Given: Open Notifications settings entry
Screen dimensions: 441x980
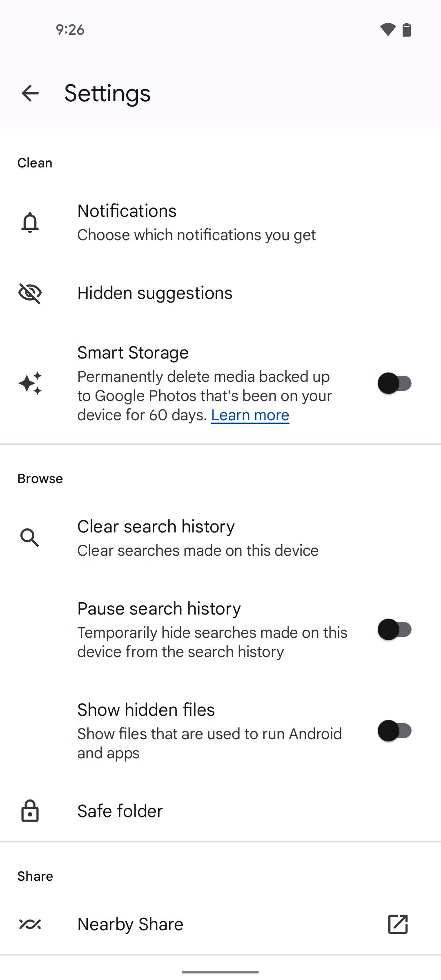Looking at the screenshot, I should [220, 223].
